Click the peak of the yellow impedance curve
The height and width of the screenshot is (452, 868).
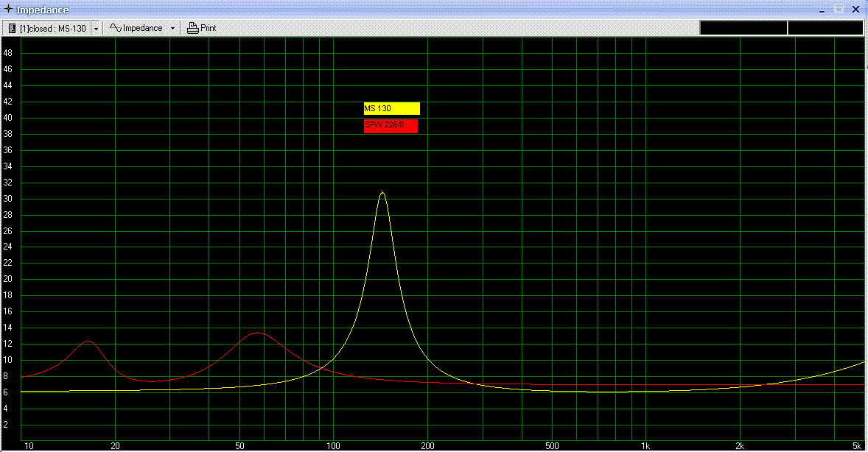(x=382, y=193)
